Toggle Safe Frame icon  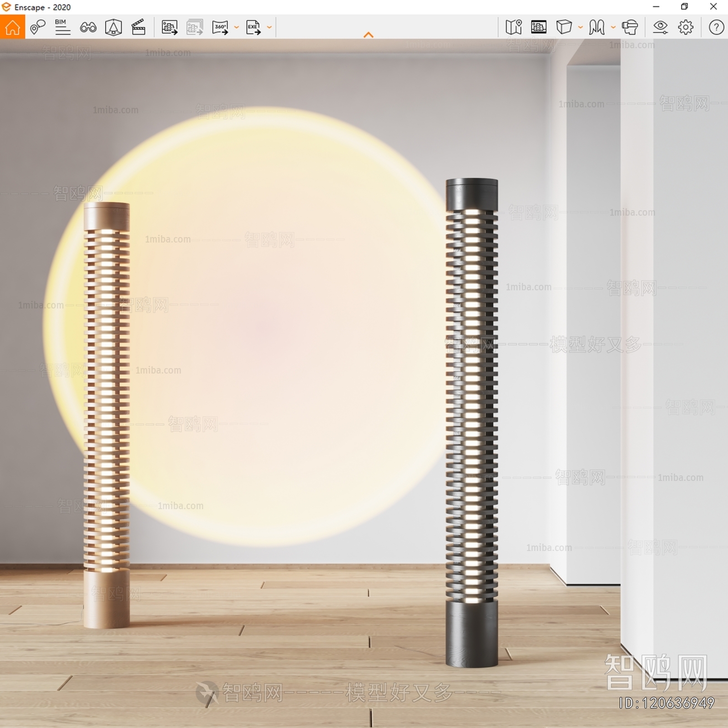tap(113, 27)
